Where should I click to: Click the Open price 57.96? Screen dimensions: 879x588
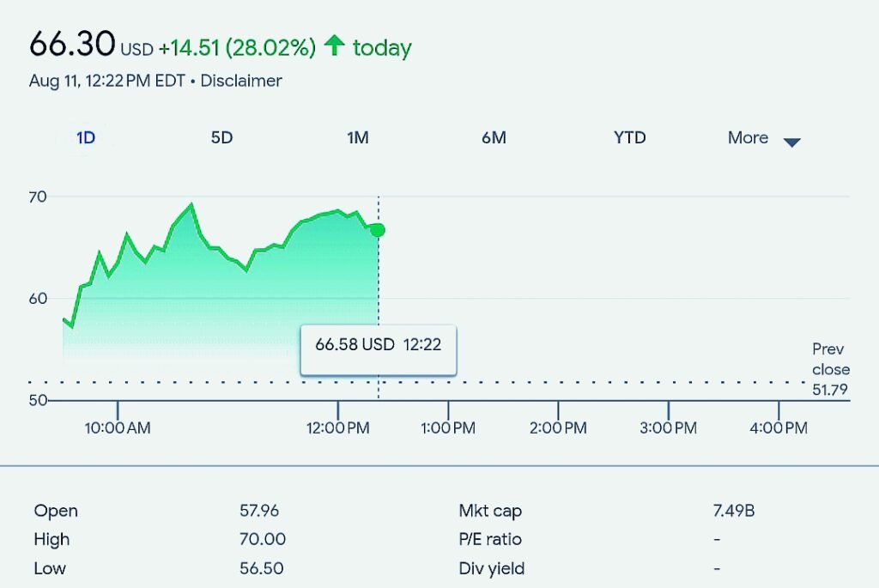click(259, 511)
